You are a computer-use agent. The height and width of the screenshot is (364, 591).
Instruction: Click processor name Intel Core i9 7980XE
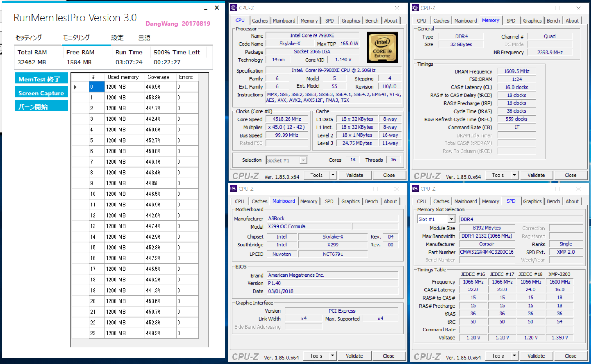pos(312,35)
